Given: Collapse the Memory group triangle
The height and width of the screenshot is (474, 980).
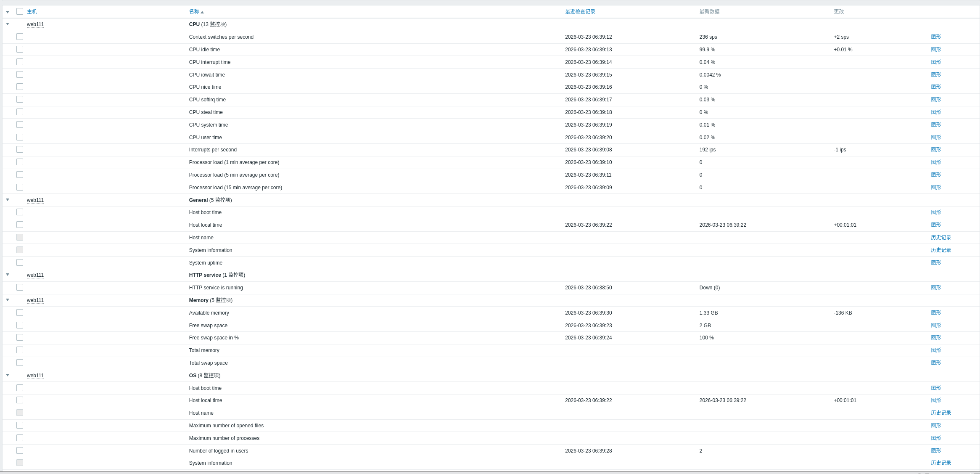Looking at the screenshot, I should pos(8,300).
